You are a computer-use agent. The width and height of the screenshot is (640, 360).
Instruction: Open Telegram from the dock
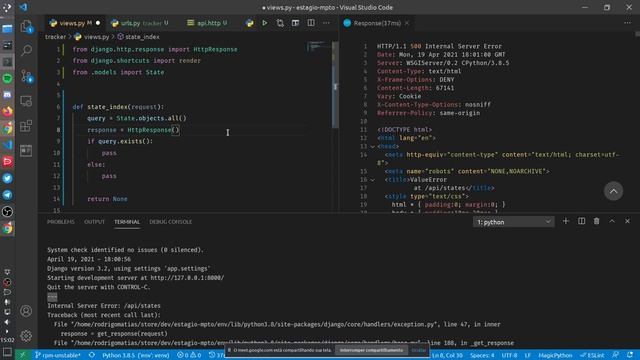click(7, 195)
